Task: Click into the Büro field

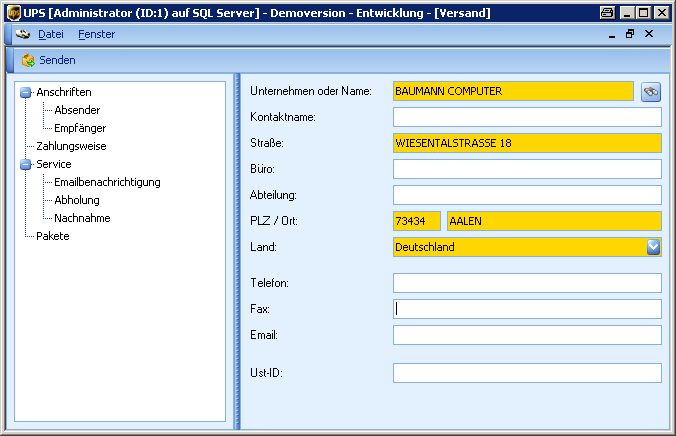Action: [x=527, y=169]
